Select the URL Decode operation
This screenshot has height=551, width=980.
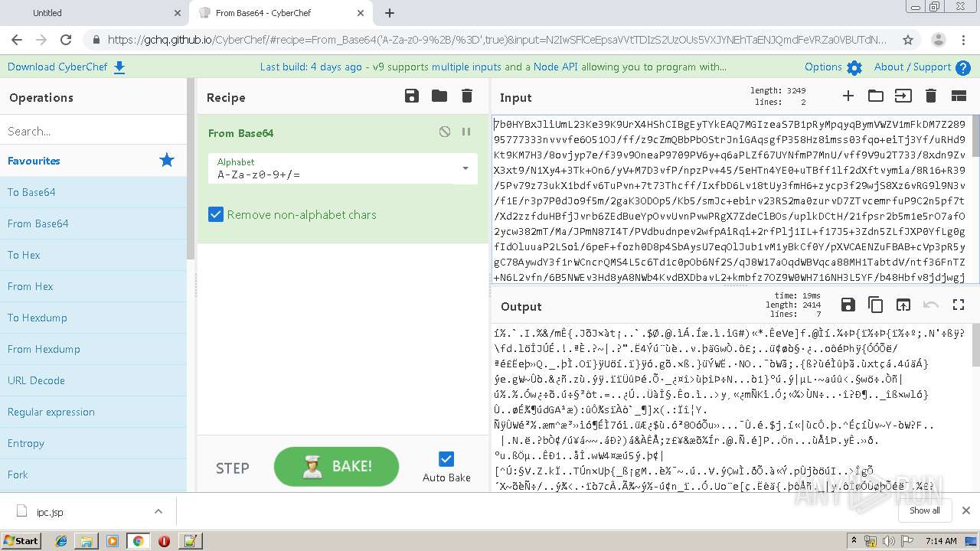click(x=93, y=380)
